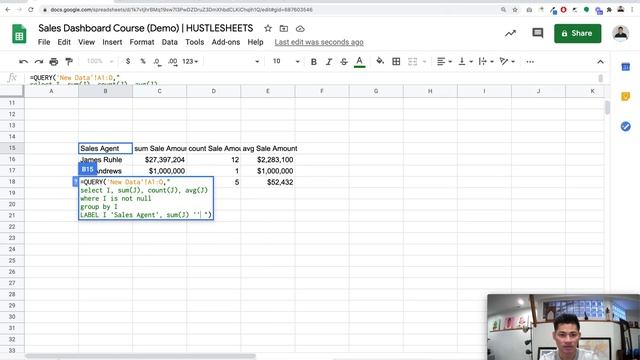Open the View menu
640x360 pixels.
pos(87,42)
